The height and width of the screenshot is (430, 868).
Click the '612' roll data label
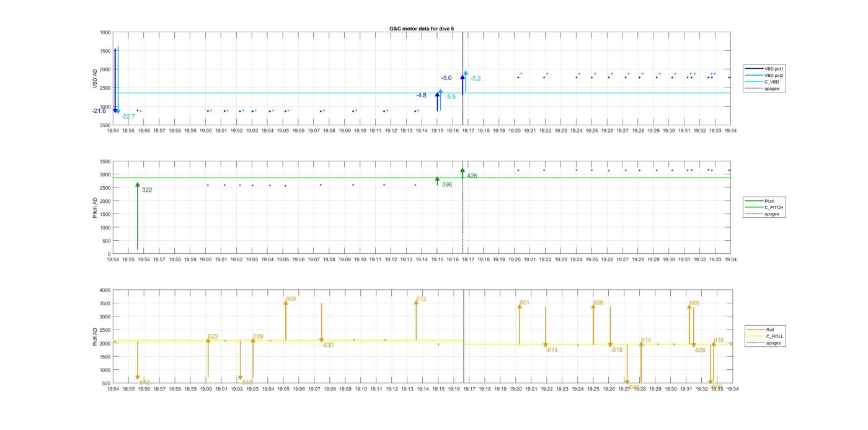[x=421, y=299]
